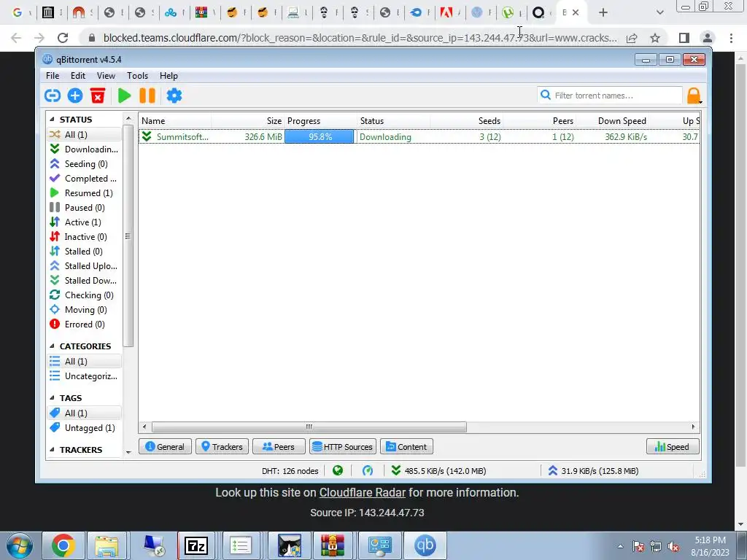
Task: Switch to the General tab
Action: pos(165,447)
